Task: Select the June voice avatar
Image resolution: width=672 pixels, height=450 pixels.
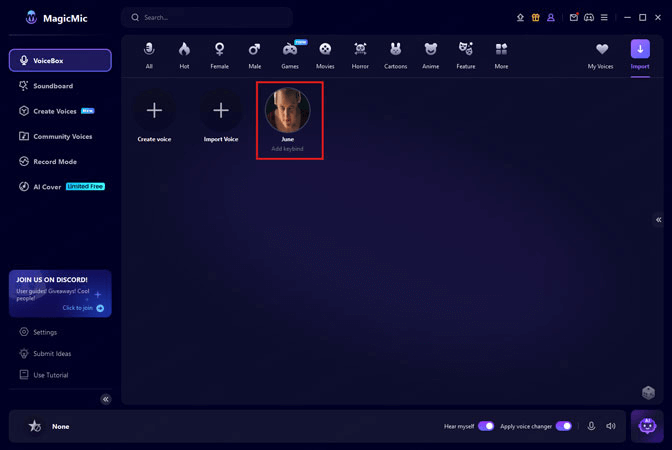Action: click(x=288, y=110)
